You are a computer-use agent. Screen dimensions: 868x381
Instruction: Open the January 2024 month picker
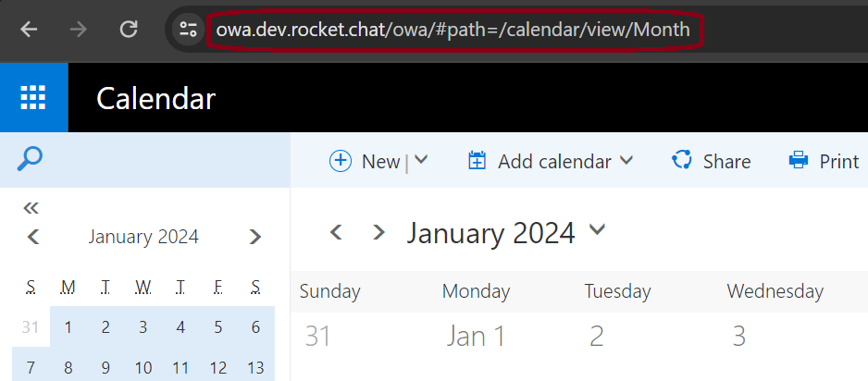[x=597, y=229]
